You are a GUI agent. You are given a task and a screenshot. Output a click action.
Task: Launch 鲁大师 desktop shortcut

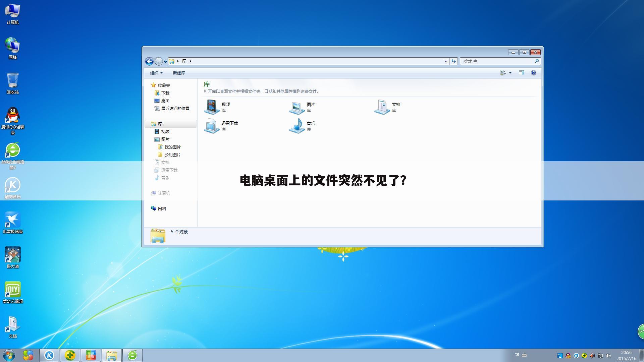(x=13, y=257)
